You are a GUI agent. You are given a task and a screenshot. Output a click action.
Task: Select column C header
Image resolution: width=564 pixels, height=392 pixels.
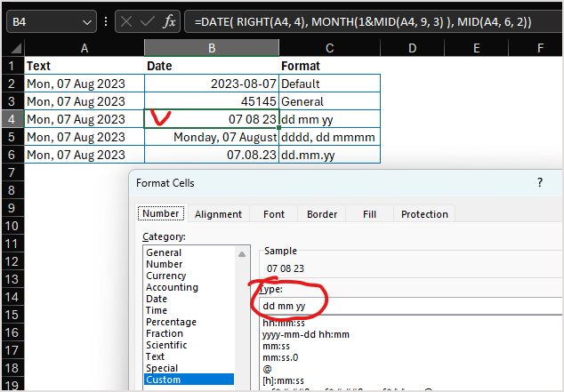(x=329, y=48)
